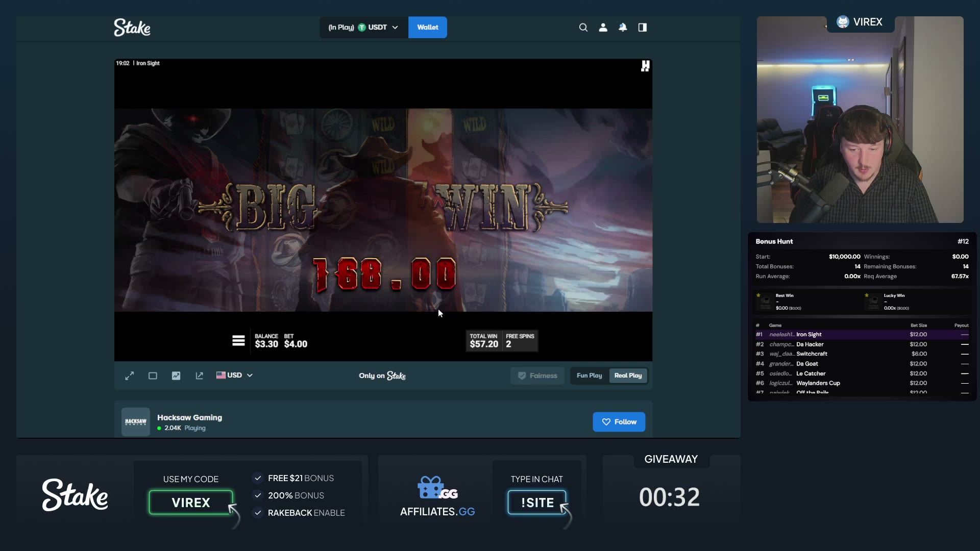
Task: Click the !SITE chat command box
Action: point(537,503)
